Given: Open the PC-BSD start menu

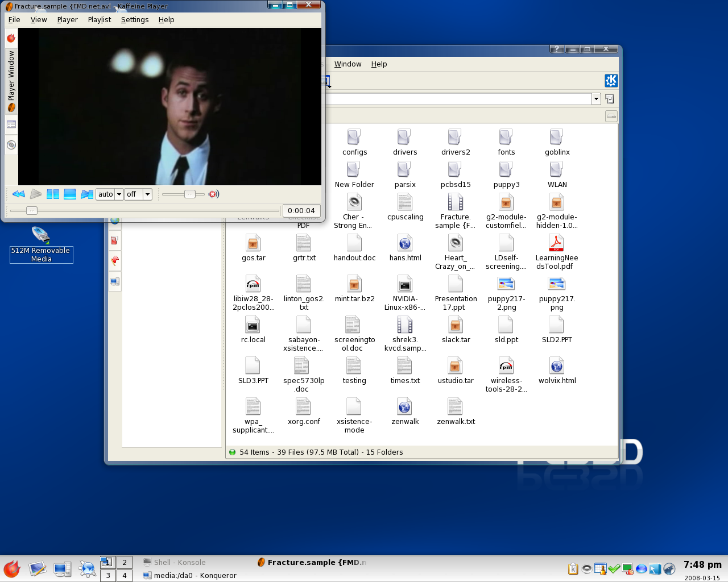Looking at the screenshot, I should click(x=11, y=568).
